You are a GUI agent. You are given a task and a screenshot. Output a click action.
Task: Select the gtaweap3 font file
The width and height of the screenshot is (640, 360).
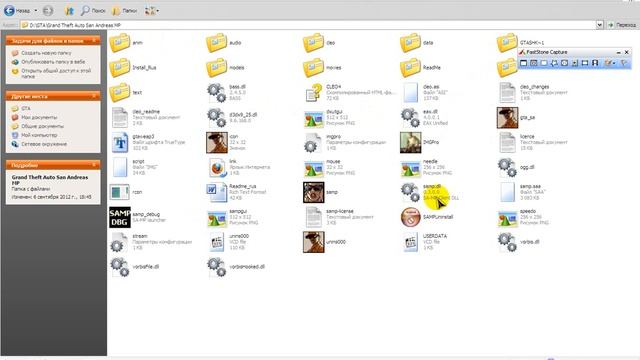click(120, 142)
